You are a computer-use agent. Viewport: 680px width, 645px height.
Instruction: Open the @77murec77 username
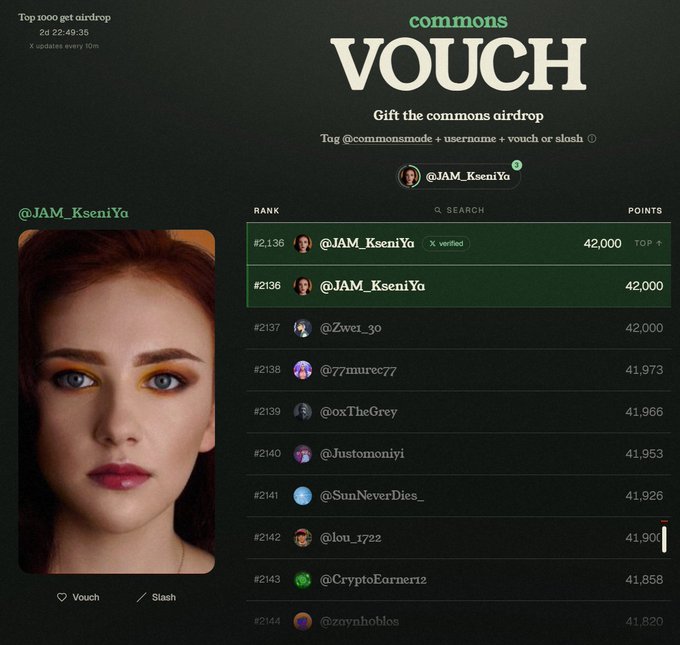[x=358, y=370]
